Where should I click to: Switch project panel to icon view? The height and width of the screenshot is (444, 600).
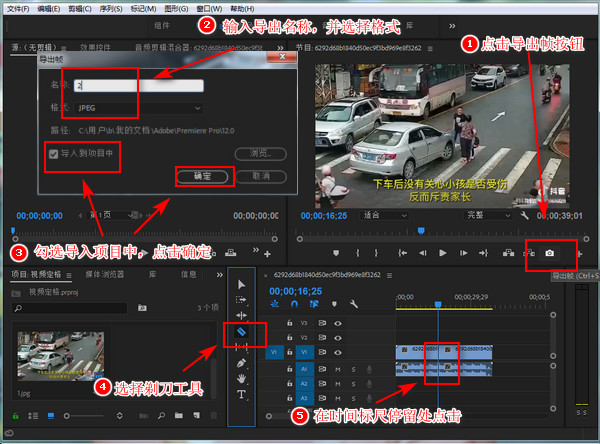point(51,416)
